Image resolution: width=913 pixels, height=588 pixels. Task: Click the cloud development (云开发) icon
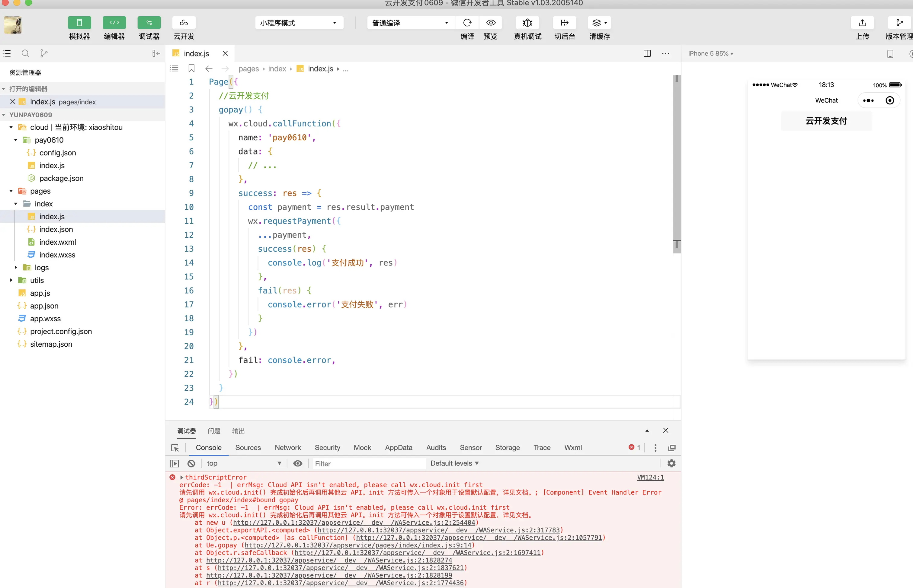(184, 23)
